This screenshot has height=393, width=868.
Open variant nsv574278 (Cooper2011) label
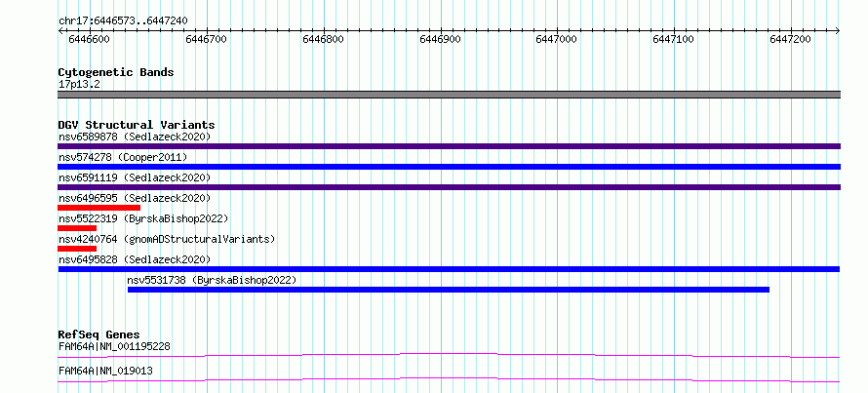pyautogui.click(x=123, y=157)
